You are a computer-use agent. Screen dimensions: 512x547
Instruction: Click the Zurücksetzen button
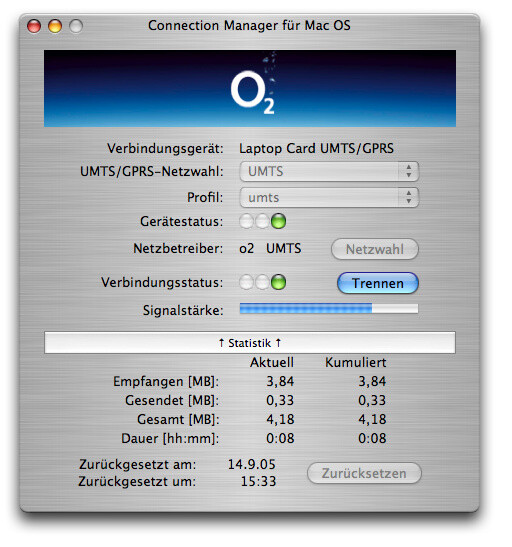click(364, 473)
